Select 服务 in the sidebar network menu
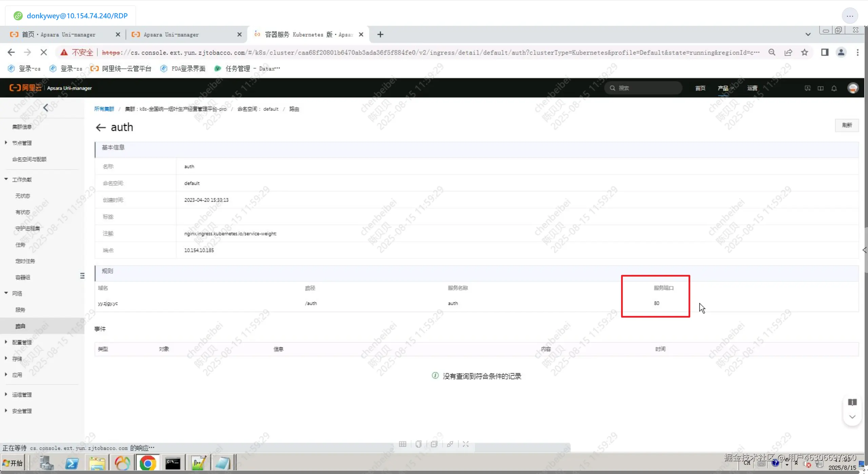The width and height of the screenshot is (868, 474). click(20, 310)
